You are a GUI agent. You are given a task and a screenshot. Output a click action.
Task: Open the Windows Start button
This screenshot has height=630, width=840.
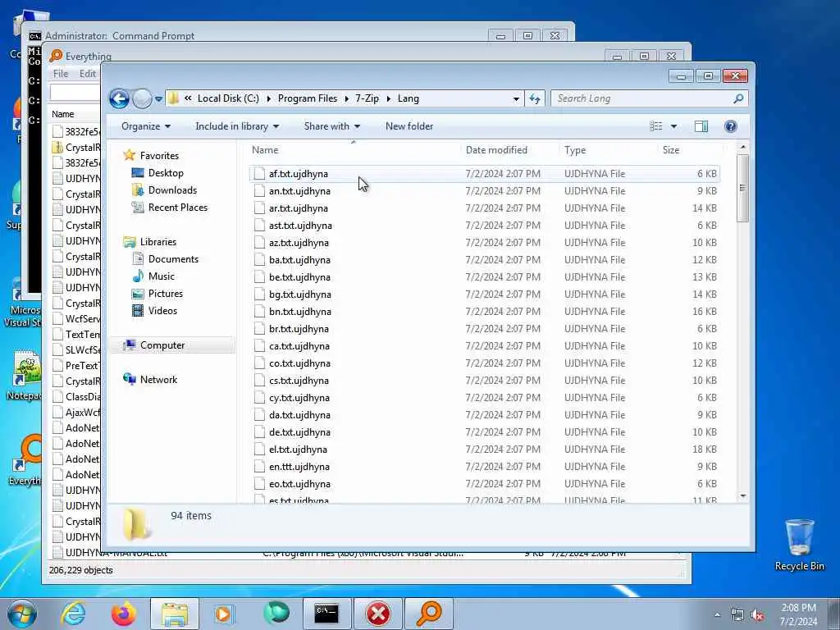[21, 614]
